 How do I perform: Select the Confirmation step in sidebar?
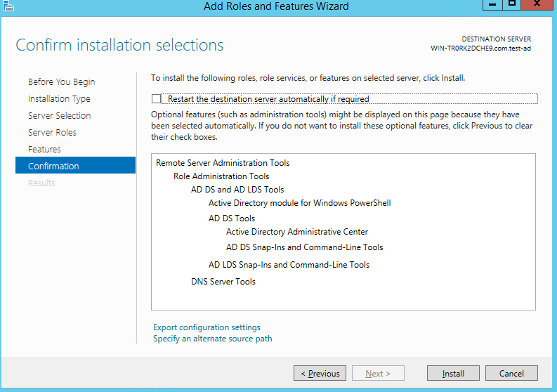(x=53, y=166)
